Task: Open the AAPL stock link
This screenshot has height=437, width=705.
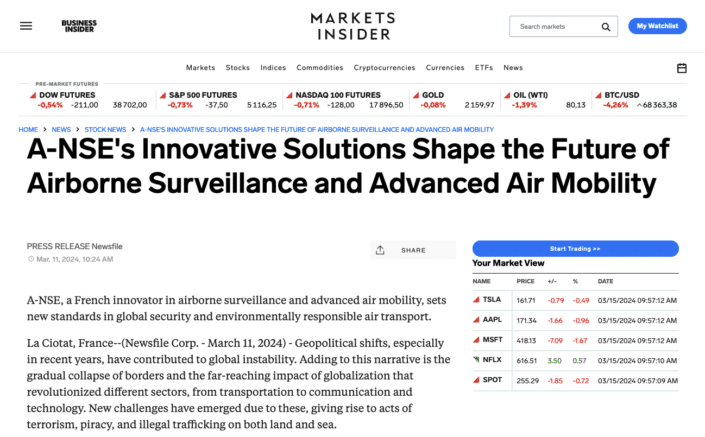Action: 492,318
